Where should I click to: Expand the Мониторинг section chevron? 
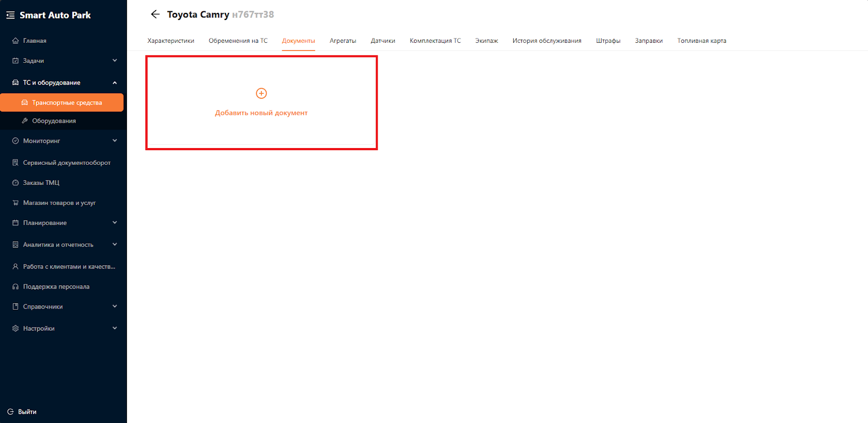[114, 141]
